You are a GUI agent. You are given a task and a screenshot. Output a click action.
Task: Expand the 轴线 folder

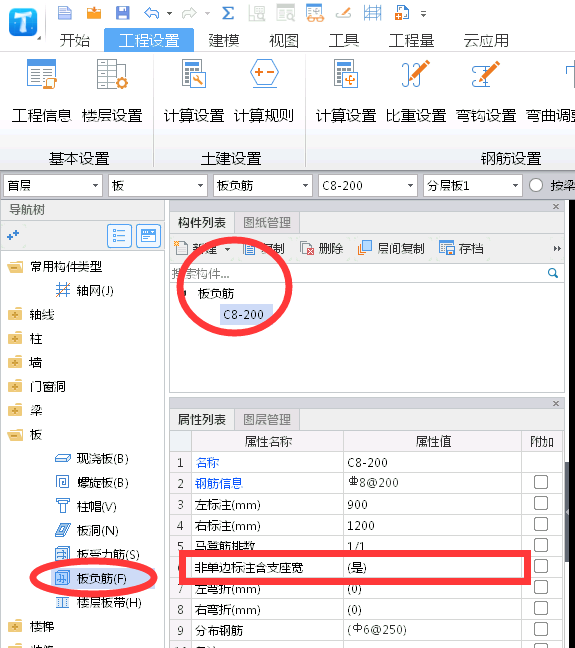tap(15, 315)
